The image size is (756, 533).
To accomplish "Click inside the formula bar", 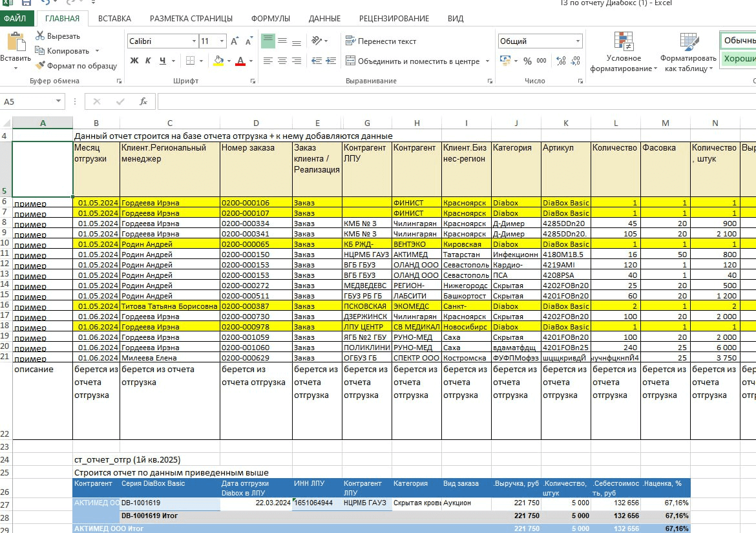I will pos(456,101).
